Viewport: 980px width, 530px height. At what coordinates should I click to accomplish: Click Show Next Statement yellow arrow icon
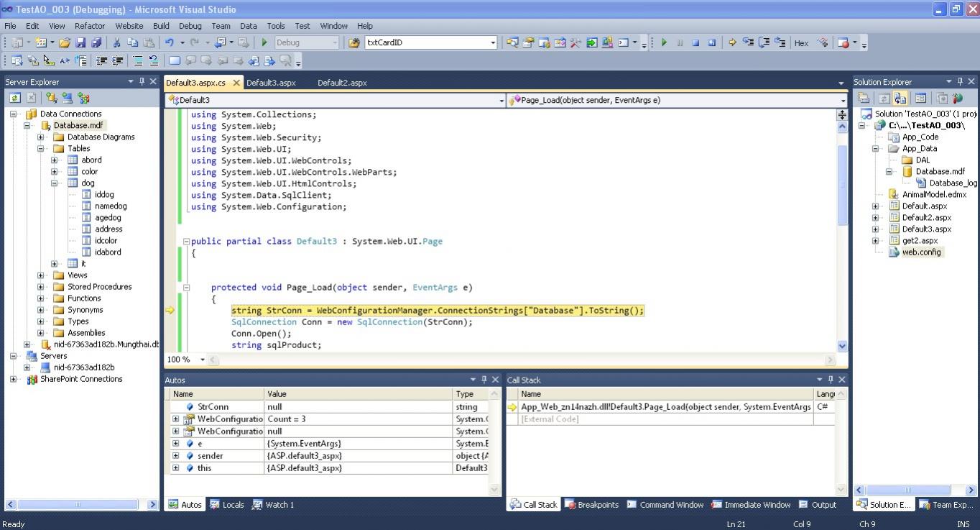tap(732, 42)
